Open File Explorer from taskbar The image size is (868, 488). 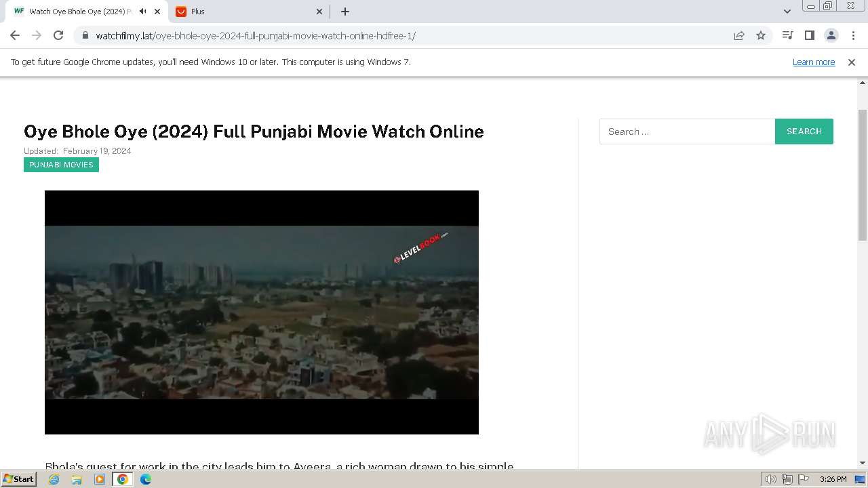pos(77,479)
